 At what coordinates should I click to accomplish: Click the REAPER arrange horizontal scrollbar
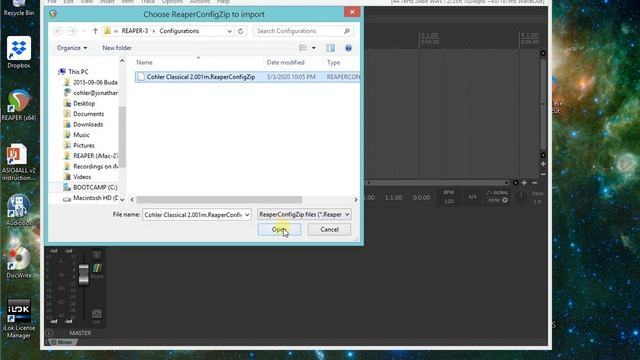click(x=436, y=183)
